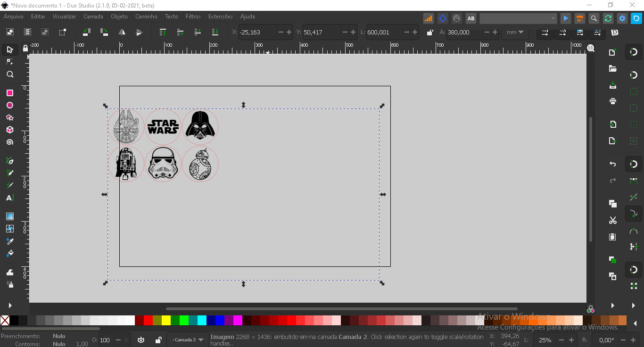The image size is (644, 347).
Task: Toggle width-height ratio lock
Action: coord(430,32)
